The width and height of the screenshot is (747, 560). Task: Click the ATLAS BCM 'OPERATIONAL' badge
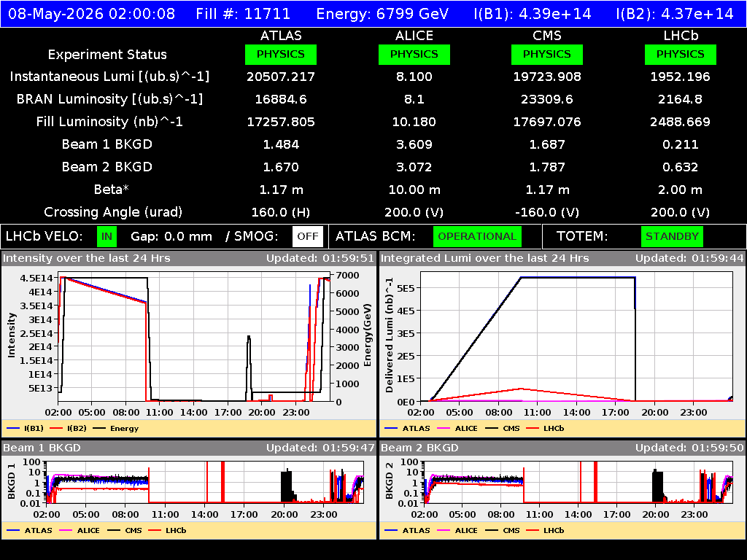pos(477,237)
